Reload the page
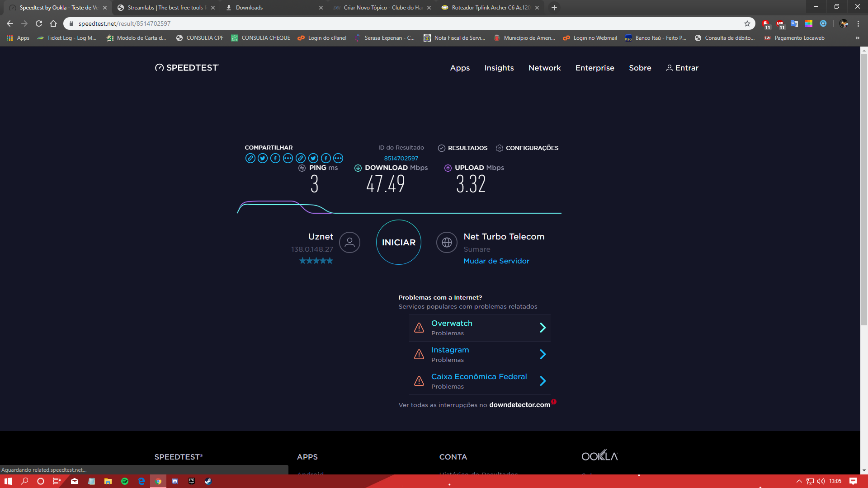 click(39, 23)
